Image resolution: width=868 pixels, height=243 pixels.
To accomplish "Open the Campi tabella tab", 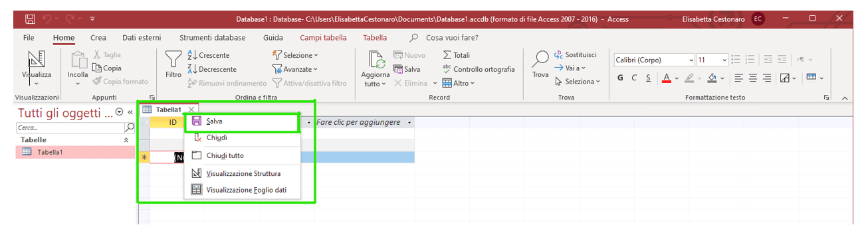I will coord(323,38).
